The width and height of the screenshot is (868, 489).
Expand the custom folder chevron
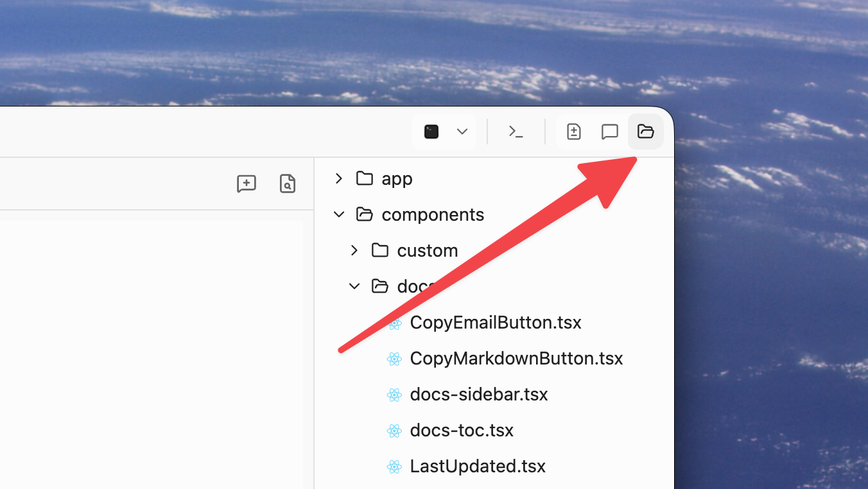click(x=354, y=250)
